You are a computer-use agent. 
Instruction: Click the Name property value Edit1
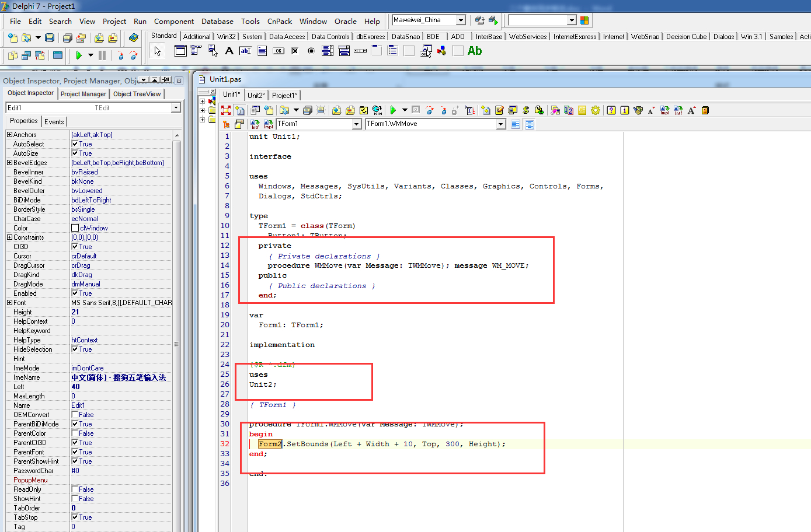[121, 405]
